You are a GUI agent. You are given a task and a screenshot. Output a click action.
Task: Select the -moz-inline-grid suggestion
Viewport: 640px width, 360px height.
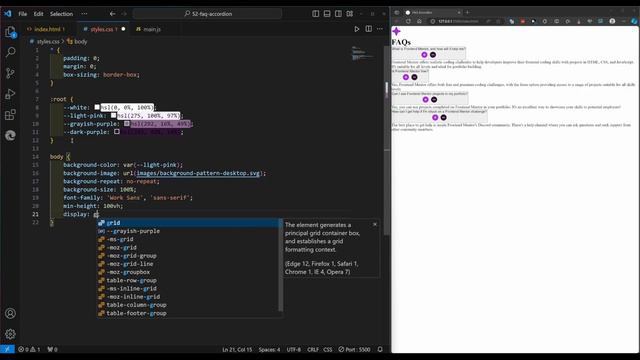click(188, 297)
